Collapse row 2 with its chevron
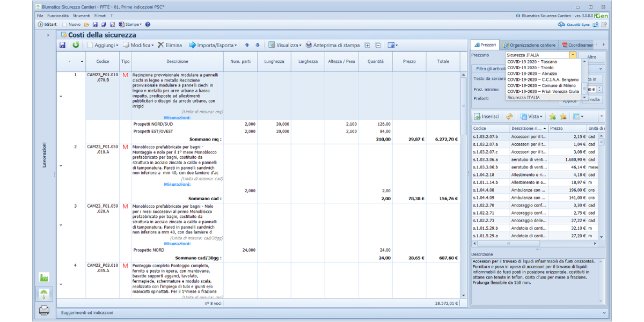 point(61,165)
